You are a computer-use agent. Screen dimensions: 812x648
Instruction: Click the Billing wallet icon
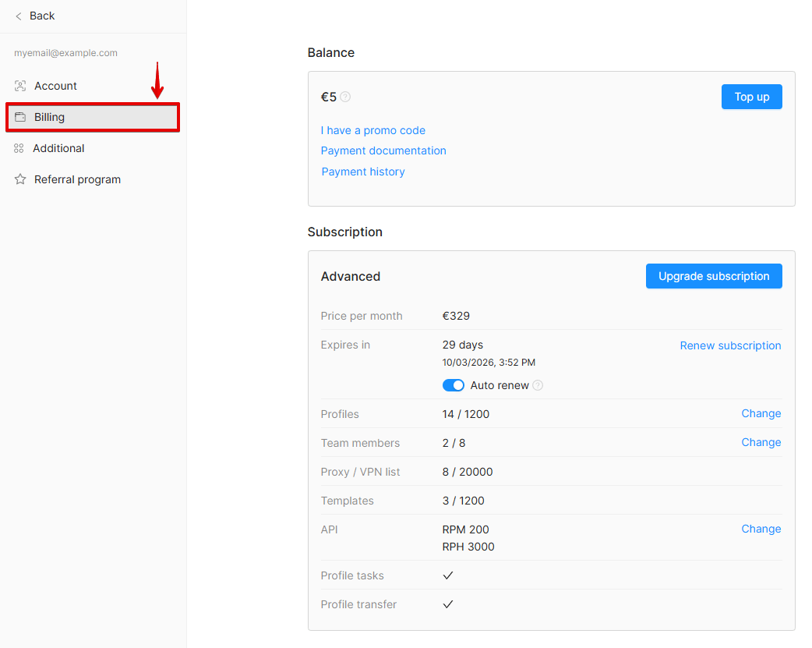pos(20,117)
